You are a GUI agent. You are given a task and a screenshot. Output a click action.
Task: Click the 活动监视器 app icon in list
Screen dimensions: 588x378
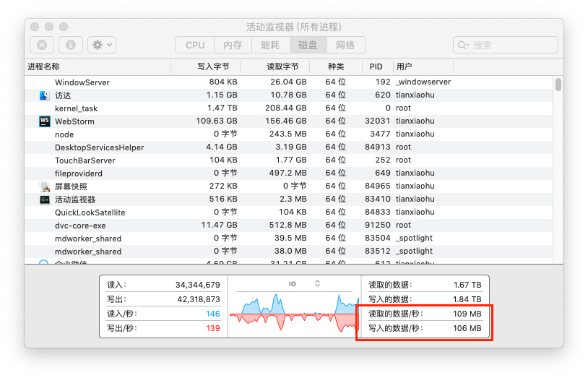(x=44, y=199)
